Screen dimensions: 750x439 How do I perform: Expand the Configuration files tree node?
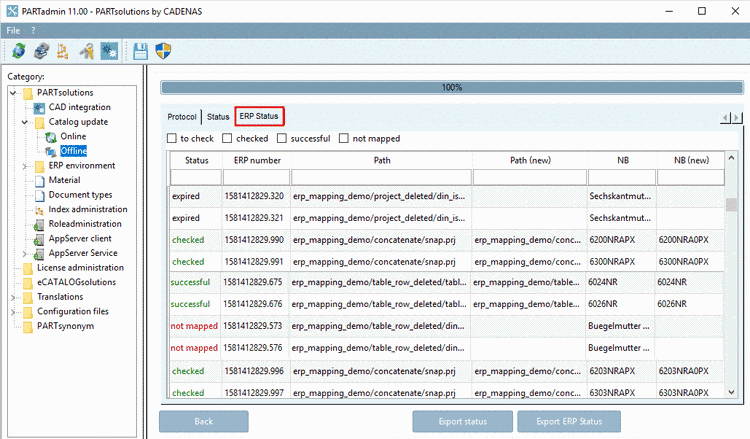(13, 312)
